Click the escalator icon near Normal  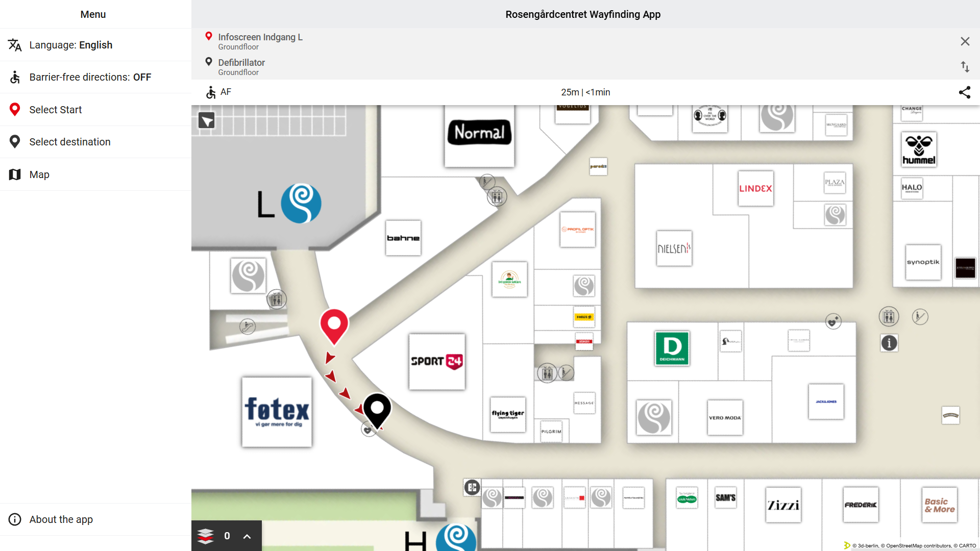(487, 181)
